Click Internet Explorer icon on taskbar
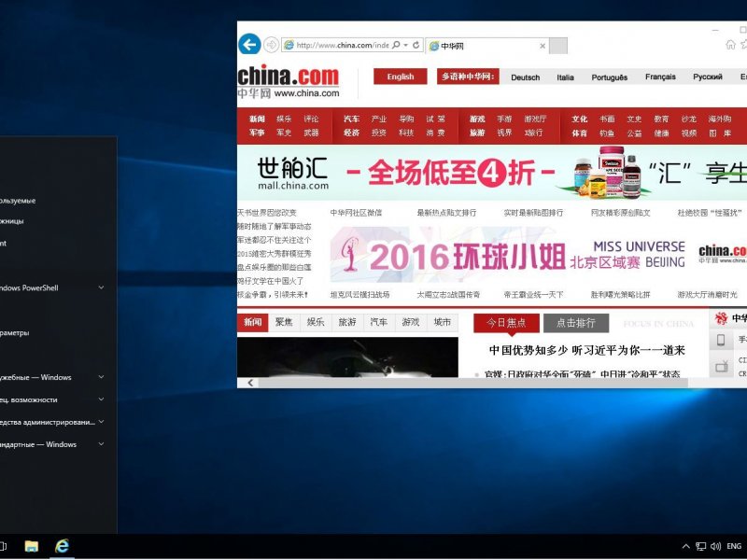 [62, 546]
